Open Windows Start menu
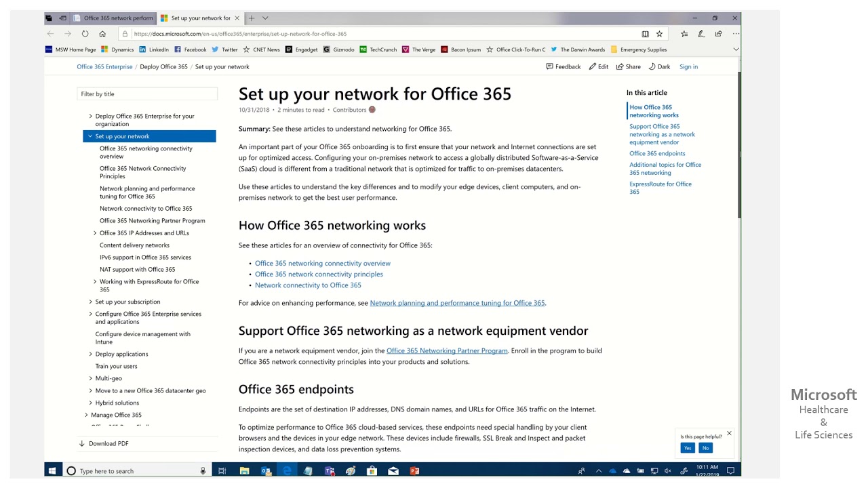 (x=54, y=470)
